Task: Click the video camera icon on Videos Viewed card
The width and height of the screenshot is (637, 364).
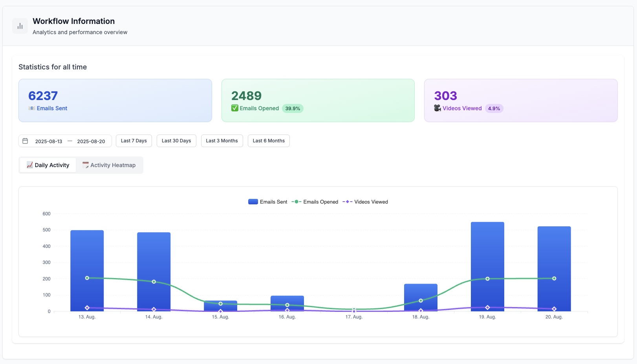Action: tap(437, 108)
